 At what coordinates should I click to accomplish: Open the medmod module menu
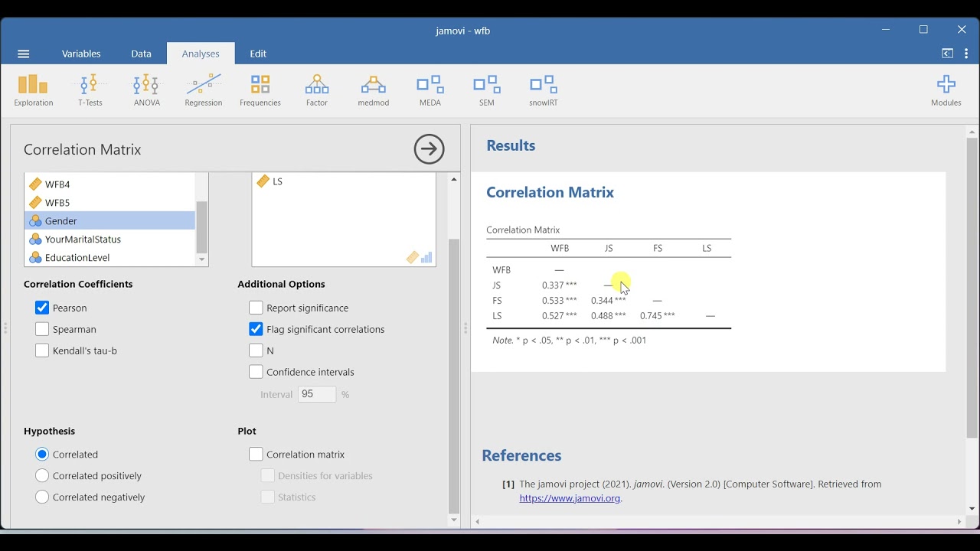[x=374, y=90]
